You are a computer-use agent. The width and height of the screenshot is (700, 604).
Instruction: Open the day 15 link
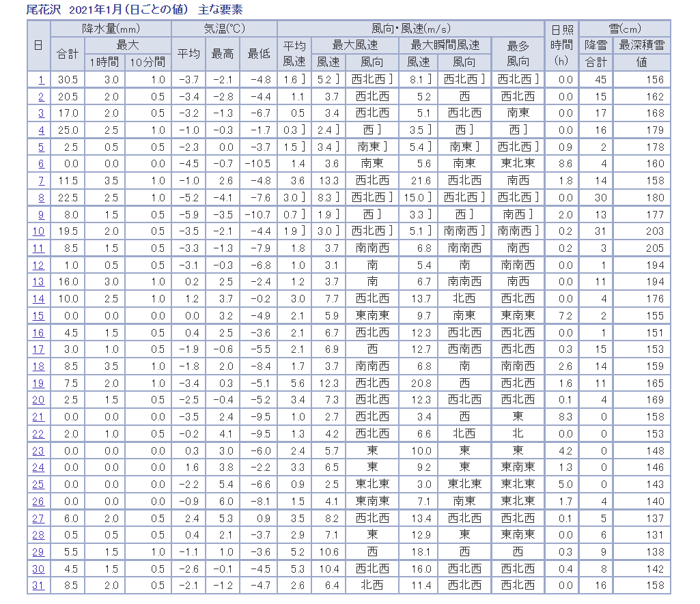(38, 316)
